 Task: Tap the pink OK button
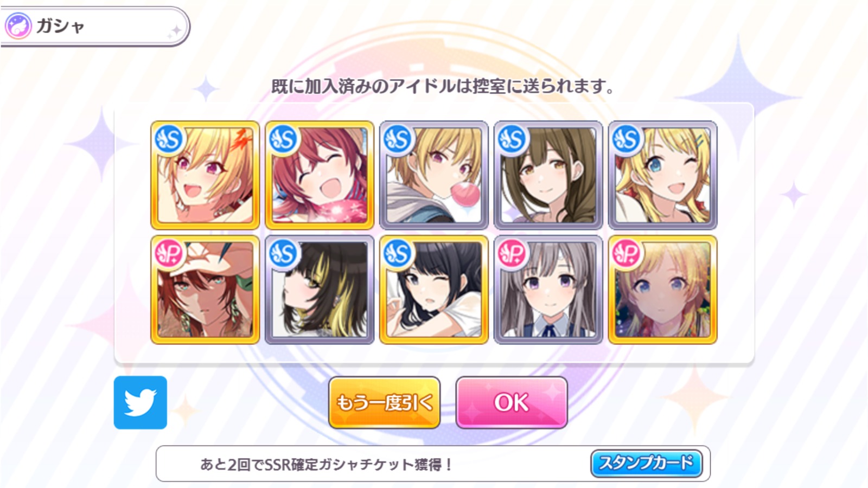(511, 402)
